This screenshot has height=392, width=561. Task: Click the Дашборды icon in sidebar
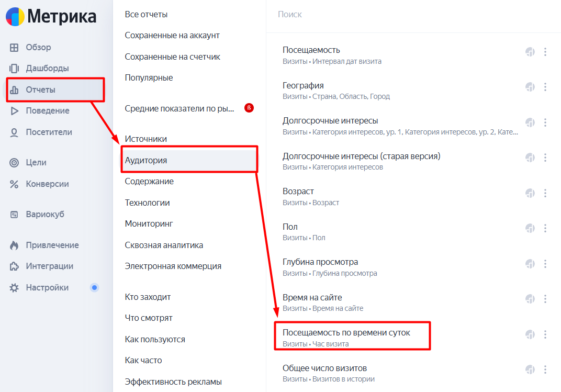pos(15,69)
